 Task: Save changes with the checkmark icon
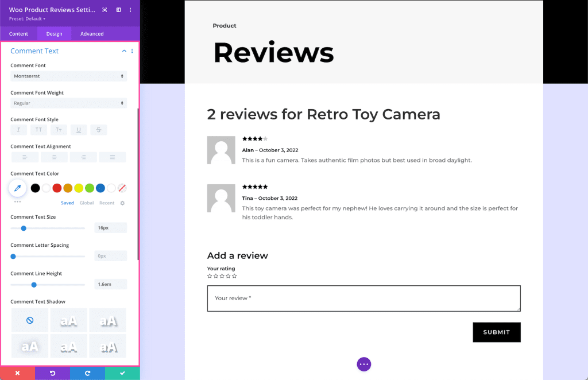(x=122, y=373)
